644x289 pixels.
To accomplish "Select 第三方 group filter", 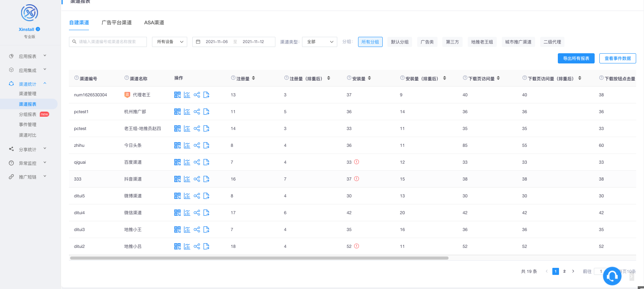I will pyautogui.click(x=452, y=42).
